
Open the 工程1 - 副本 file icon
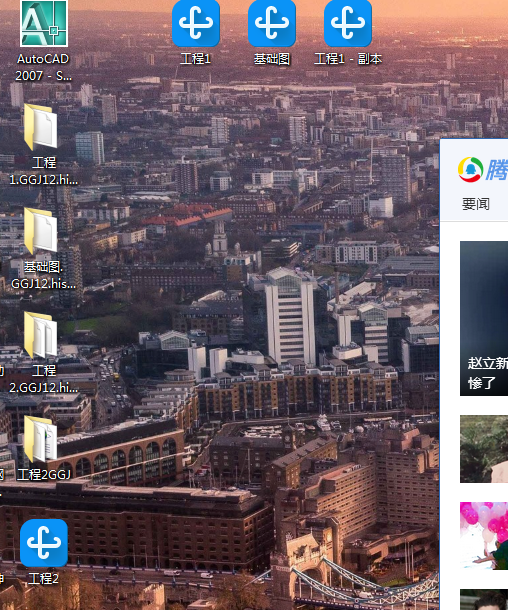(348, 23)
